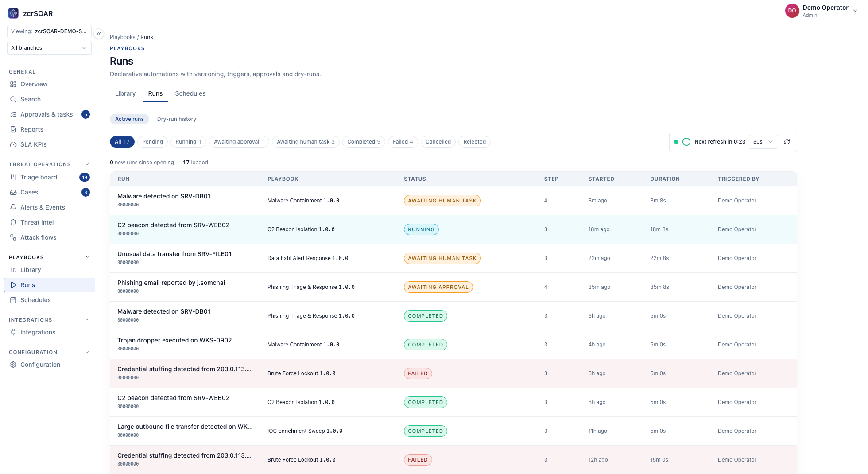Open the All branches dropdown
Viewport: 868px width, 474px height.
[x=49, y=48]
